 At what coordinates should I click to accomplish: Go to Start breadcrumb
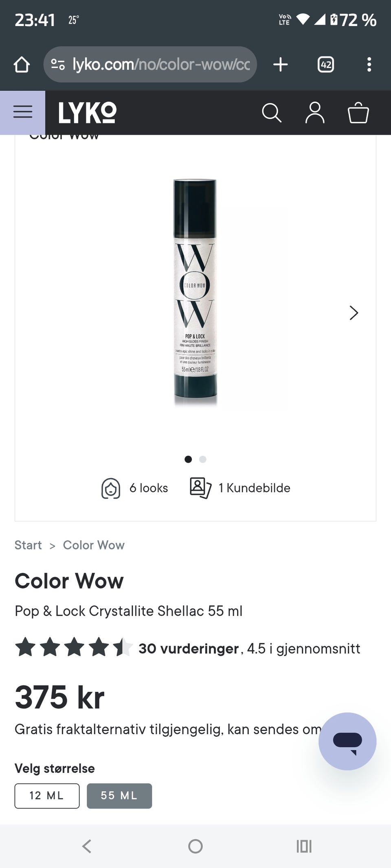click(x=28, y=545)
